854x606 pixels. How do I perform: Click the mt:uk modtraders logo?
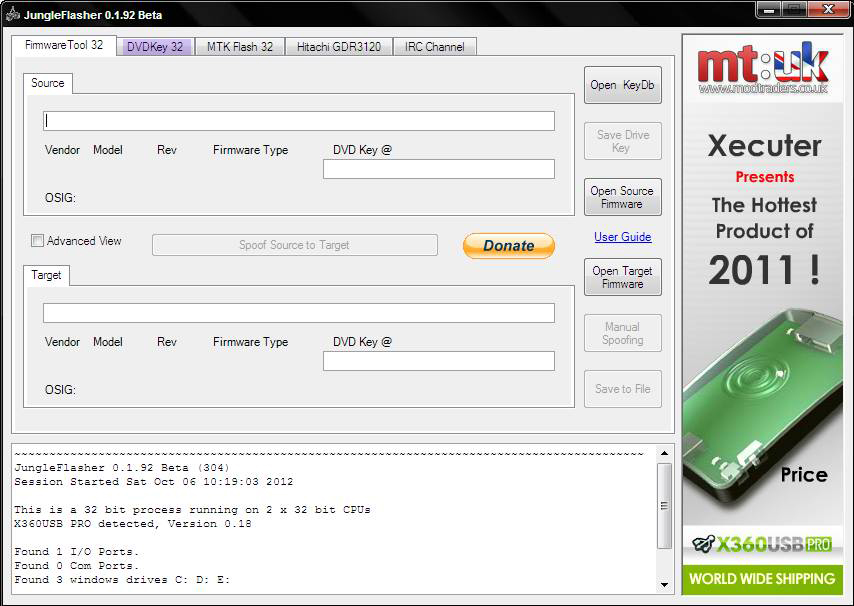tap(762, 68)
